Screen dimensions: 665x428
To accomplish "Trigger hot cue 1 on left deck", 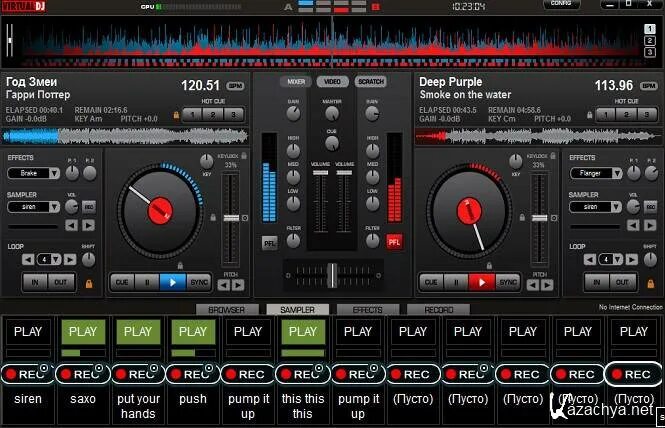I will click(193, 115).
